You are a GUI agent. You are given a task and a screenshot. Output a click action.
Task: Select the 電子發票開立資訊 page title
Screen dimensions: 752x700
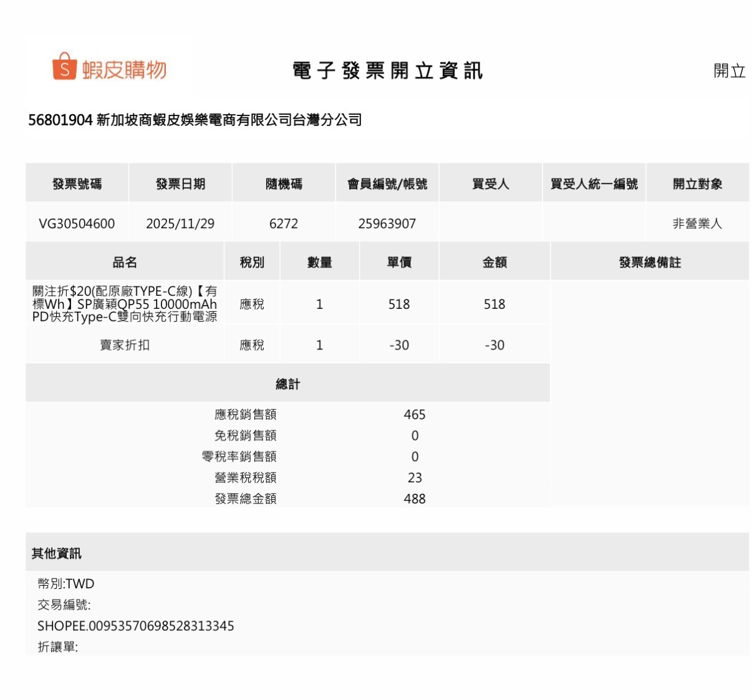click(x=387, y=71)
